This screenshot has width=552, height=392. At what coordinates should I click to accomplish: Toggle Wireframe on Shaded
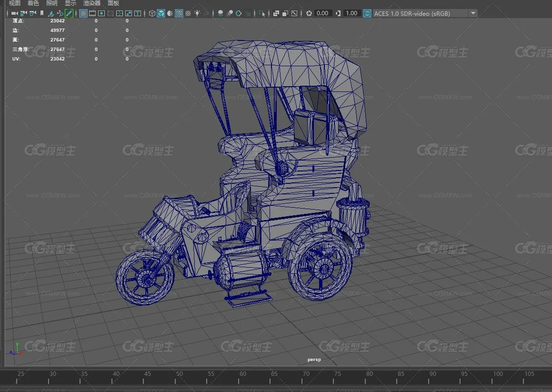(x=179, y=13)
